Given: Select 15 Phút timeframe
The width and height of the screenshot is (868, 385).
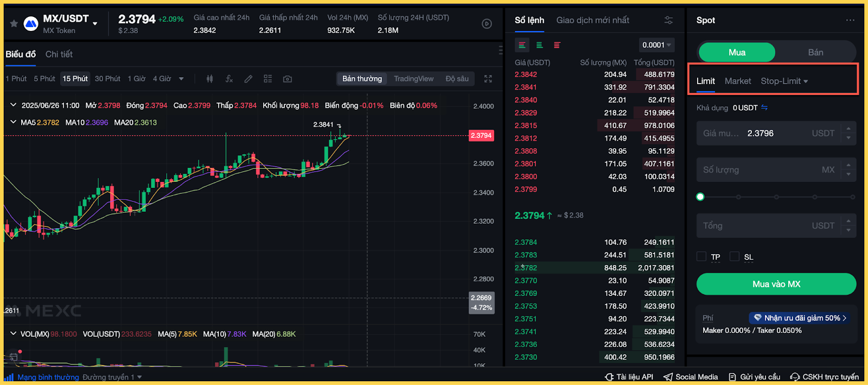Looking at the screenshot, I should click(75, 79).
